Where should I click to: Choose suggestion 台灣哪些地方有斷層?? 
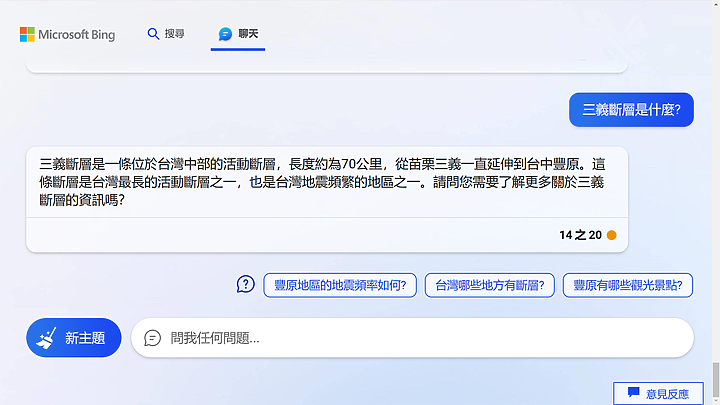tap(489, 285)
